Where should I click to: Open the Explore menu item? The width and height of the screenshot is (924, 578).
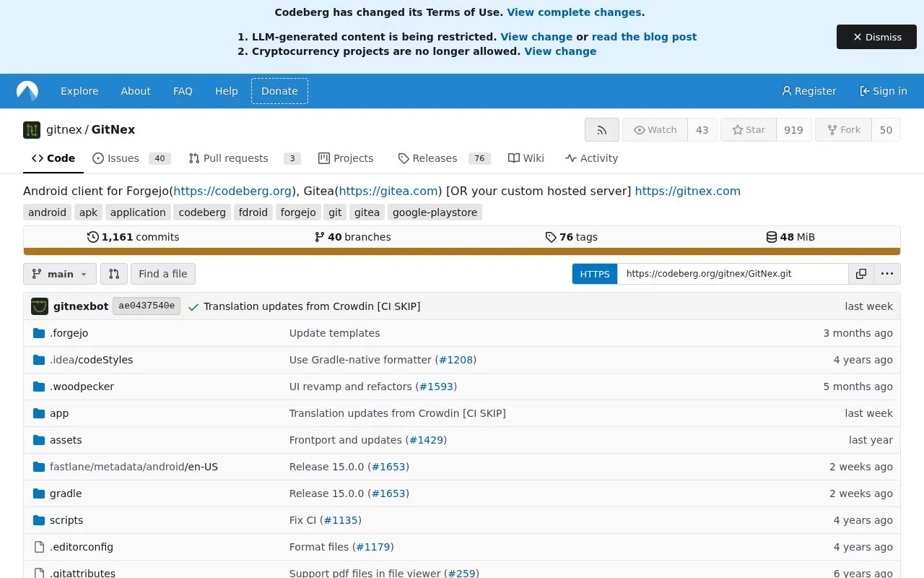(79, 91)
